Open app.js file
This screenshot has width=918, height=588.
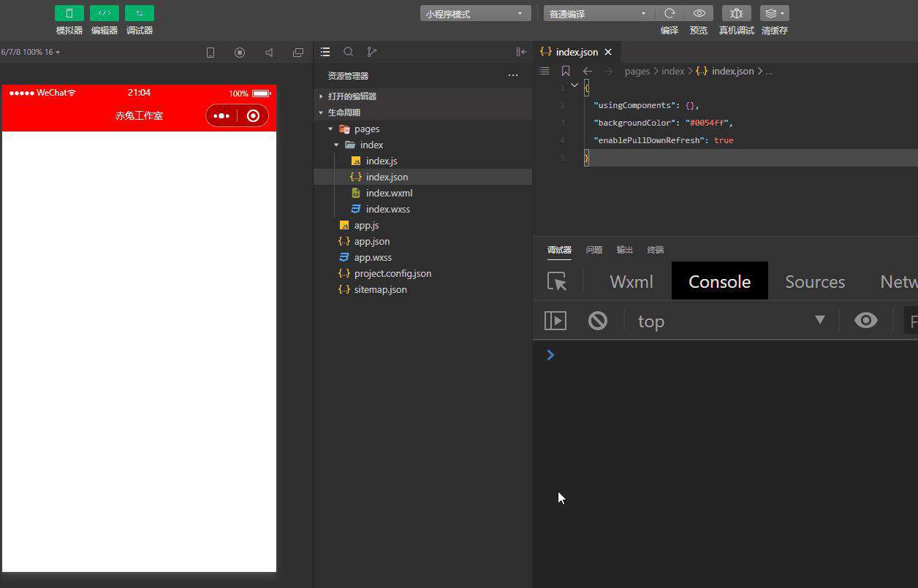[x=422, y=225]
